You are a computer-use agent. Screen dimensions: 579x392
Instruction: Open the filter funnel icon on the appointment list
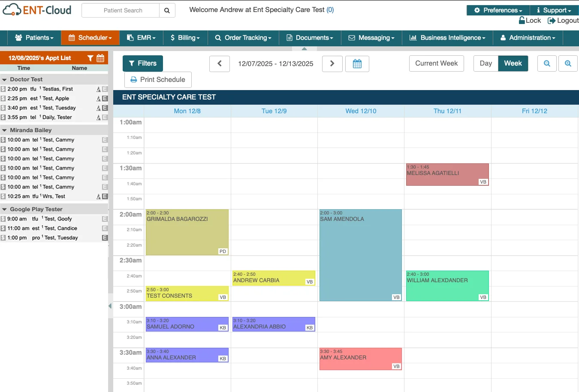90,57
